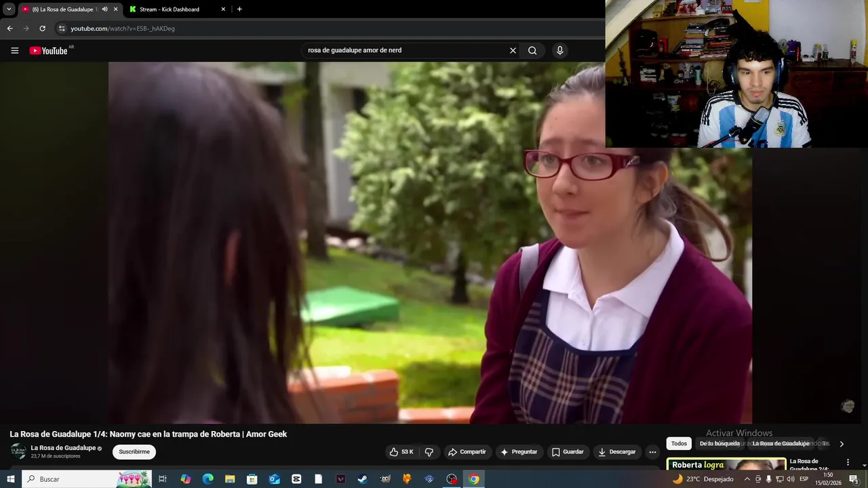868x488 pixels.
Task: Open Steam from the taskbar
Action: pyautogui.click(x=362, y=479)
